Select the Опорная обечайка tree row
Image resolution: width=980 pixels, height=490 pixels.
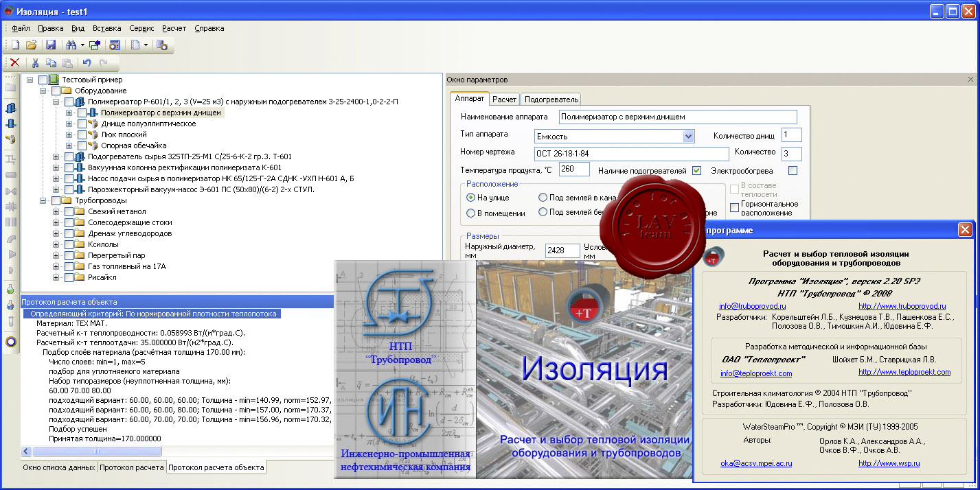tap(133, 145)
